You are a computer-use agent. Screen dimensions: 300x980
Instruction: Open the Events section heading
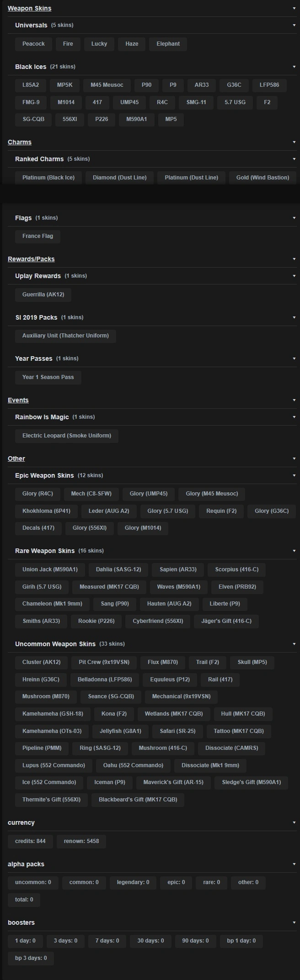point(18,400)
